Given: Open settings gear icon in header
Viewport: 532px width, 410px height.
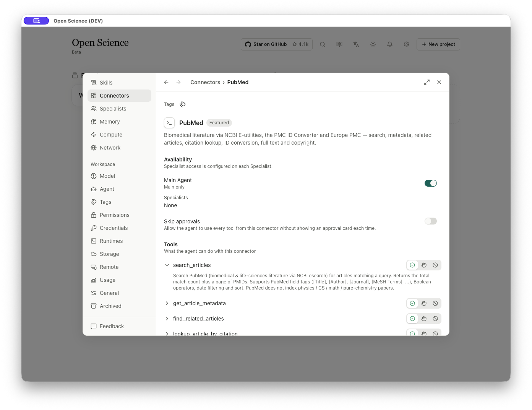Looking at the screenshot, I should (407, 44).
